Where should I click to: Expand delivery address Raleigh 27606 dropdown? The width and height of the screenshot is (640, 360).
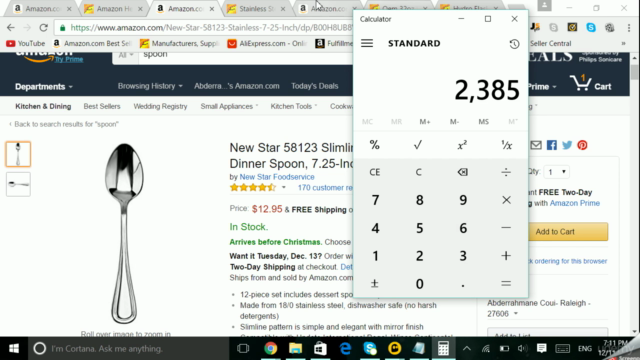pos(516,314)
